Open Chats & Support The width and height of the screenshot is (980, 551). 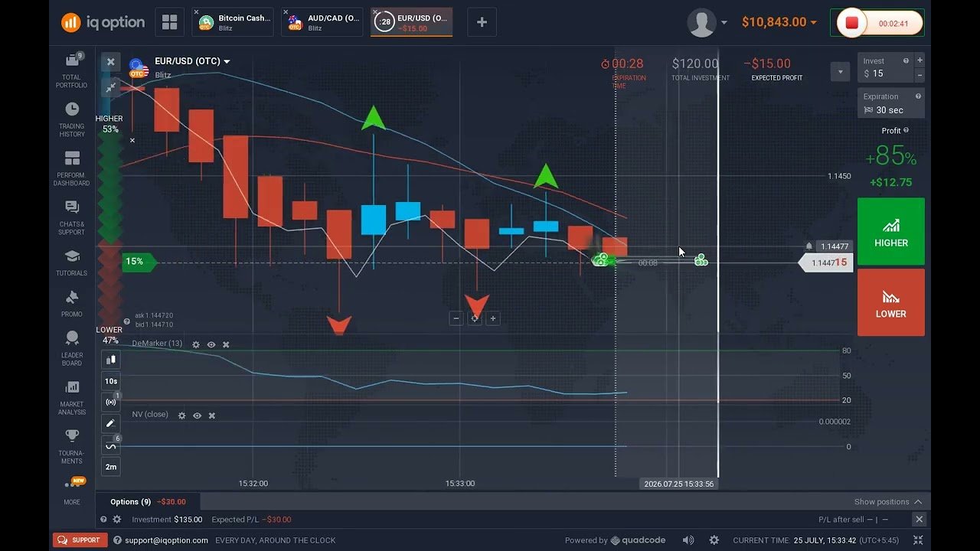click(72, 217)
